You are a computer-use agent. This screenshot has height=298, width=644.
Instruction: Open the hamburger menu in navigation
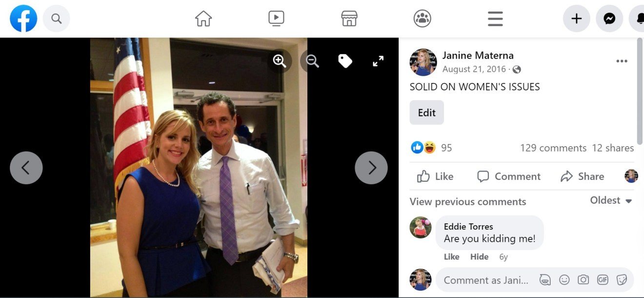pos(495,19)
